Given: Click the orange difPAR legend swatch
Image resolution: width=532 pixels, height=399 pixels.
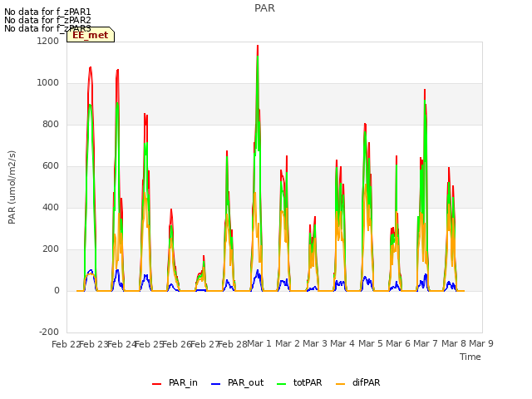Looking at the screenshot, I should 340,384.
